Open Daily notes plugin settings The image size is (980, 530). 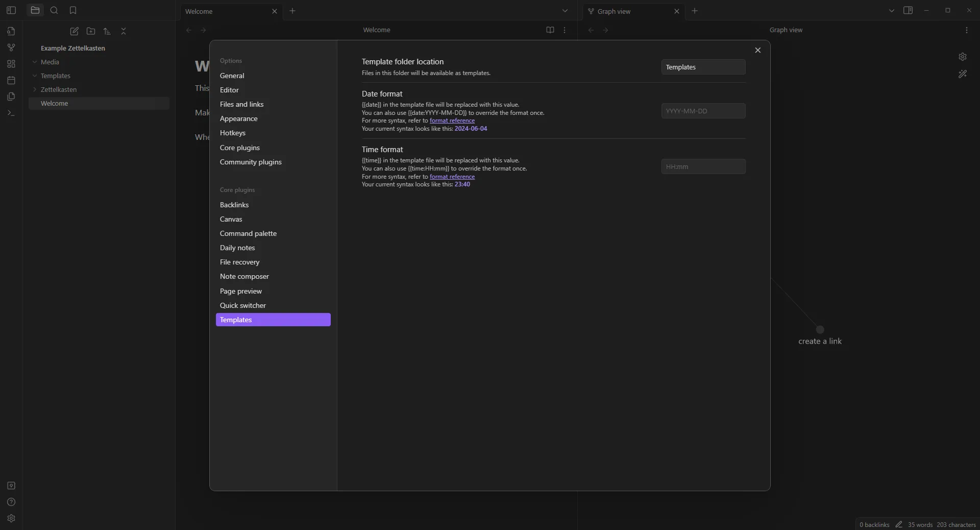[273, 248]
